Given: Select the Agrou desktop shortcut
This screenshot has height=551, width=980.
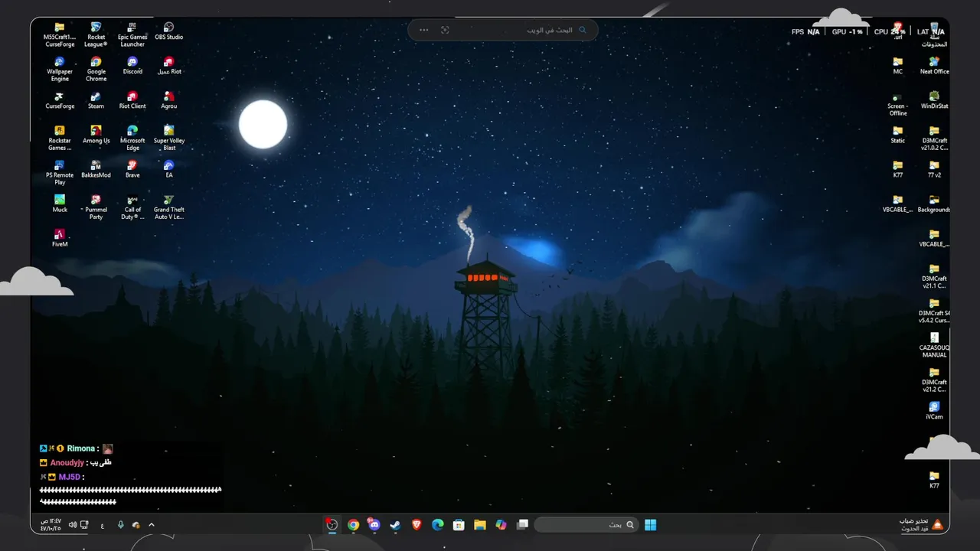Looking at the screenshot, I should point(169,100).
